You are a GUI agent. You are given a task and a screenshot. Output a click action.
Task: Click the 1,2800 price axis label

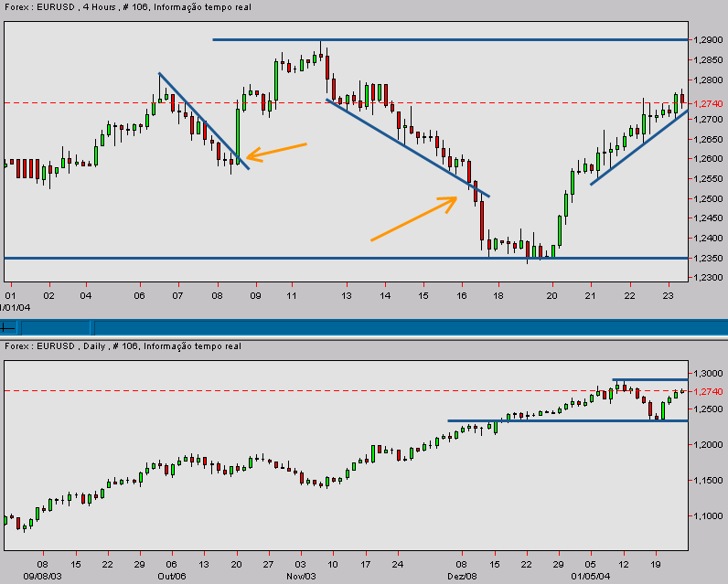point(708,80)
